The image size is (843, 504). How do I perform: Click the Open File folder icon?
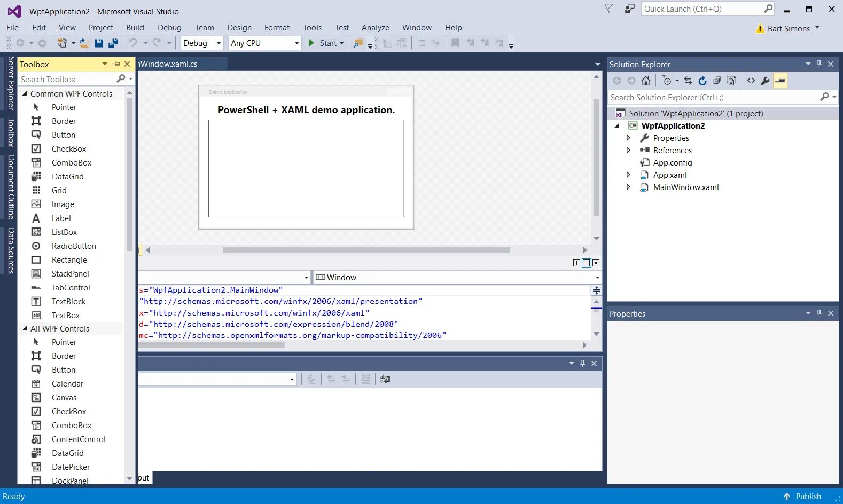[84, 43]
